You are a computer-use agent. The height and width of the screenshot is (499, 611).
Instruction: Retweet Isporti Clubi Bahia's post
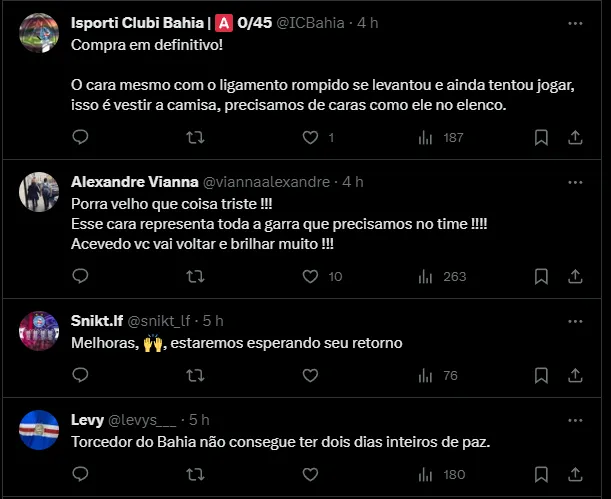click(196, 137)
